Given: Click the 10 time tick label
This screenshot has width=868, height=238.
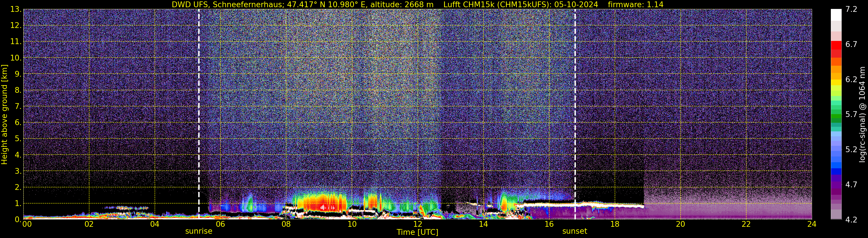Looking at the screenshot, I should coord(352,224).
